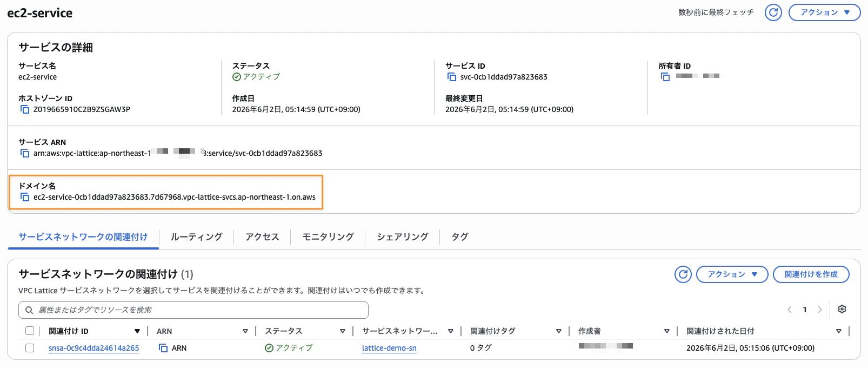The image size is (868, 368).
Task: Copy the ドメイン名 value
Action: [x=25, y=197]
